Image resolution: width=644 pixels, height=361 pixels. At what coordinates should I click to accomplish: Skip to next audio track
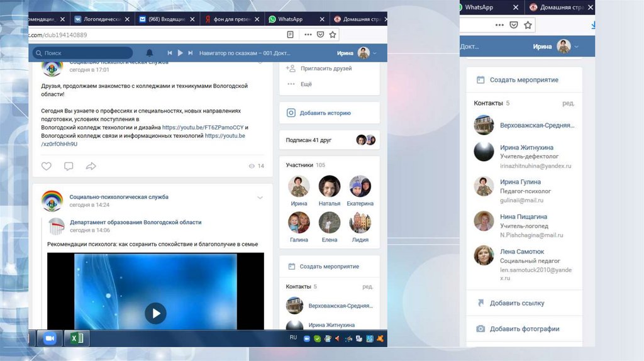[190, 53]
